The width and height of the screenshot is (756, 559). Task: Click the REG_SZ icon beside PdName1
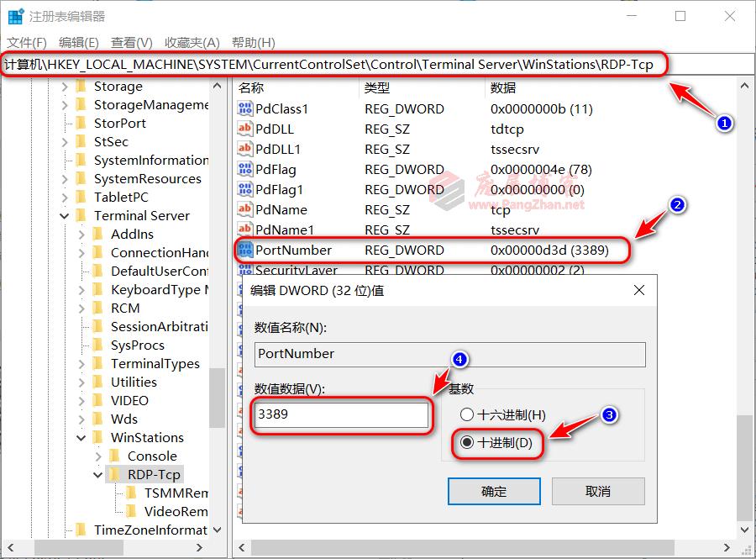coord(245,229)
